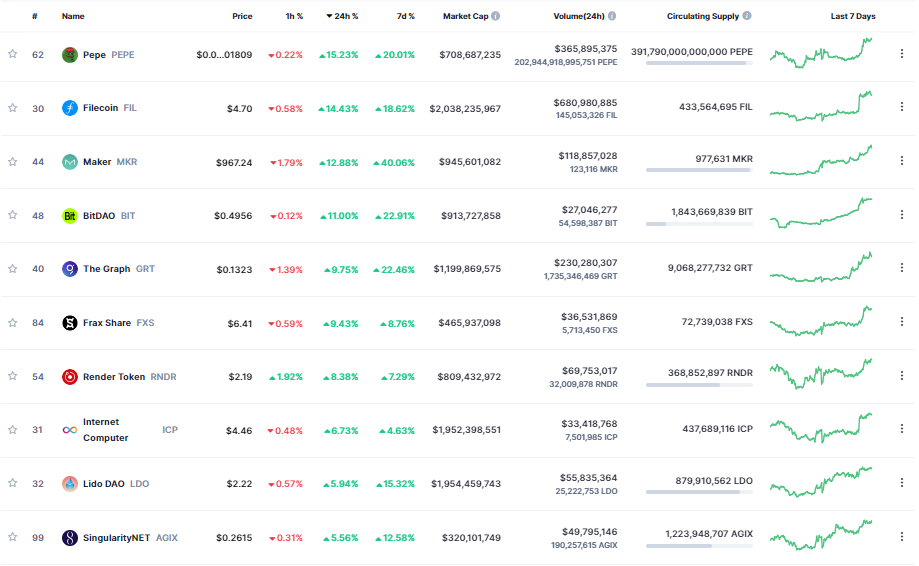Star Render Token for watchlist

pyautogui.click(x=12, y=376)
